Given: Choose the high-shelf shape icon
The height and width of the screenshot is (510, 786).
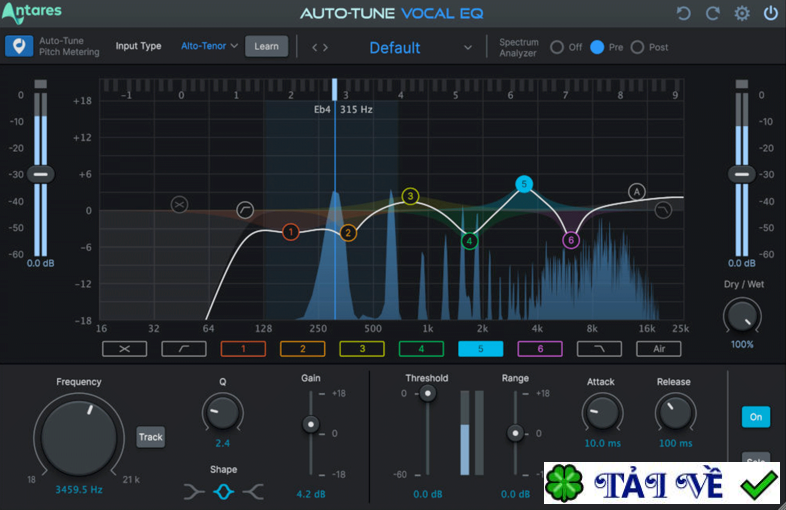Looking at the screenshot, I should 253,492.
